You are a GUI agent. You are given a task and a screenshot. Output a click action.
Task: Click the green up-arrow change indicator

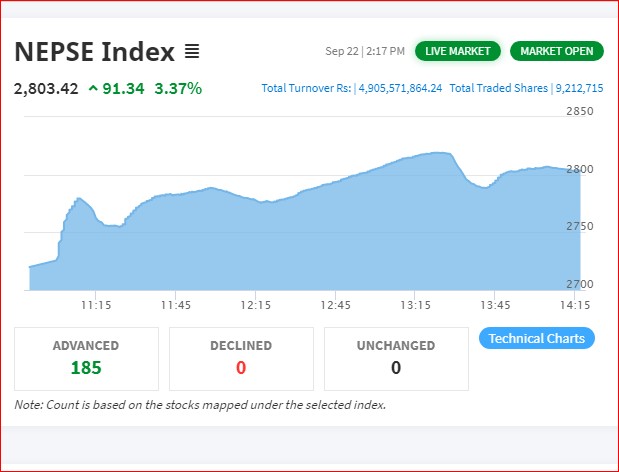[x=93, y=88]
